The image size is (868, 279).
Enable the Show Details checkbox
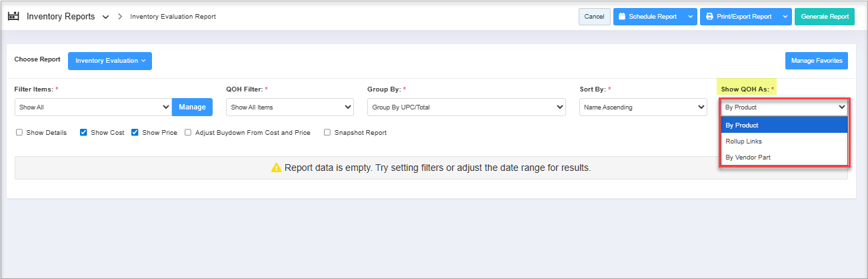coord(19,133)
